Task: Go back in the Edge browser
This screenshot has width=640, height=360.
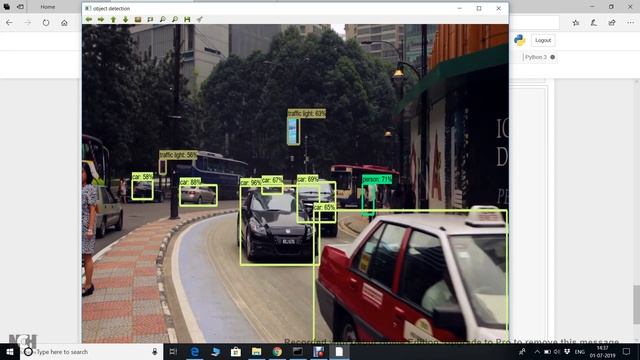Action: 9,23
